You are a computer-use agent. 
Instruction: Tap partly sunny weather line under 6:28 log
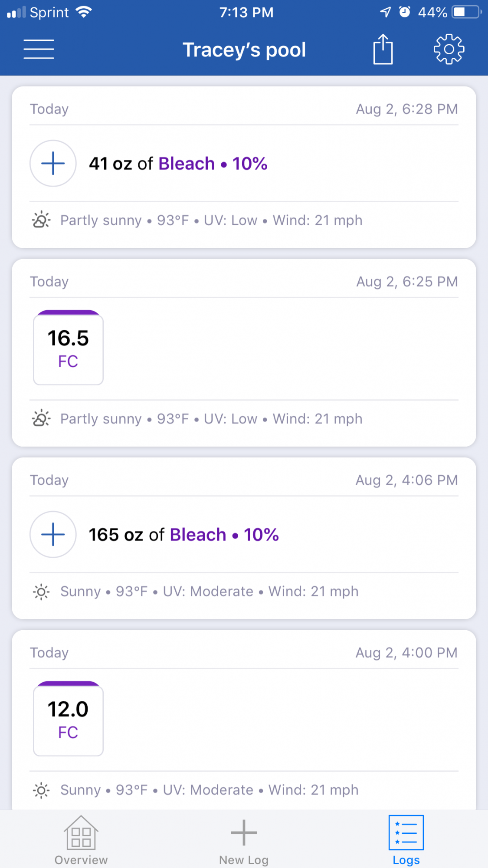(197, 220)
